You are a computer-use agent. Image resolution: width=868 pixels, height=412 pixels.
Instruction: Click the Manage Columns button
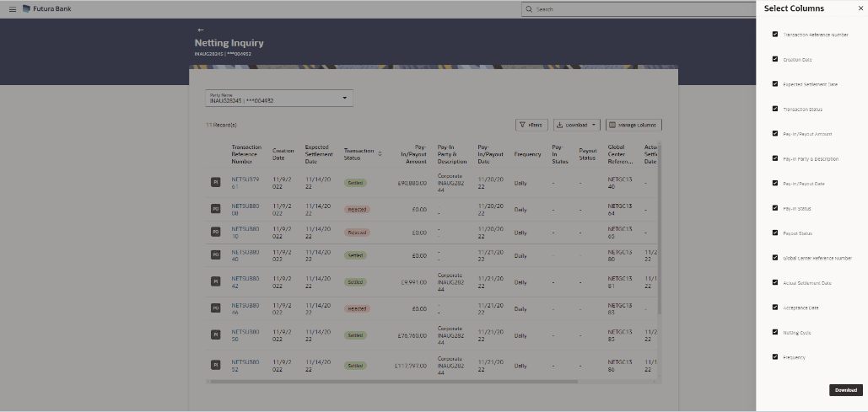pos(633,125)
